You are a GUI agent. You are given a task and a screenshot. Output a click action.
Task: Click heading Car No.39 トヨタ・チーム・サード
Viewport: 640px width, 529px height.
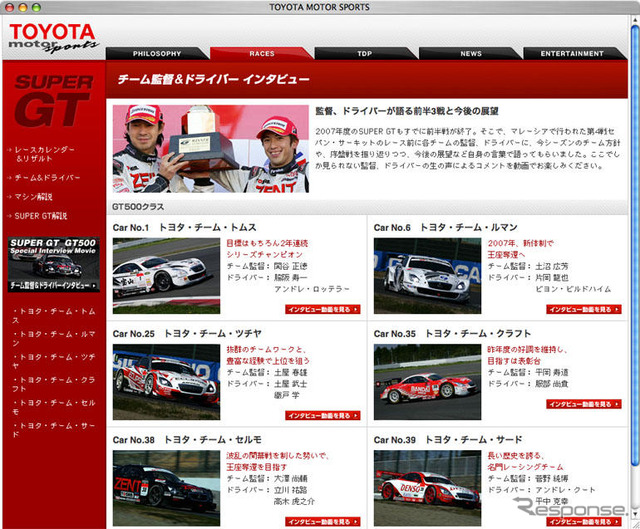(x=448, y=440)
